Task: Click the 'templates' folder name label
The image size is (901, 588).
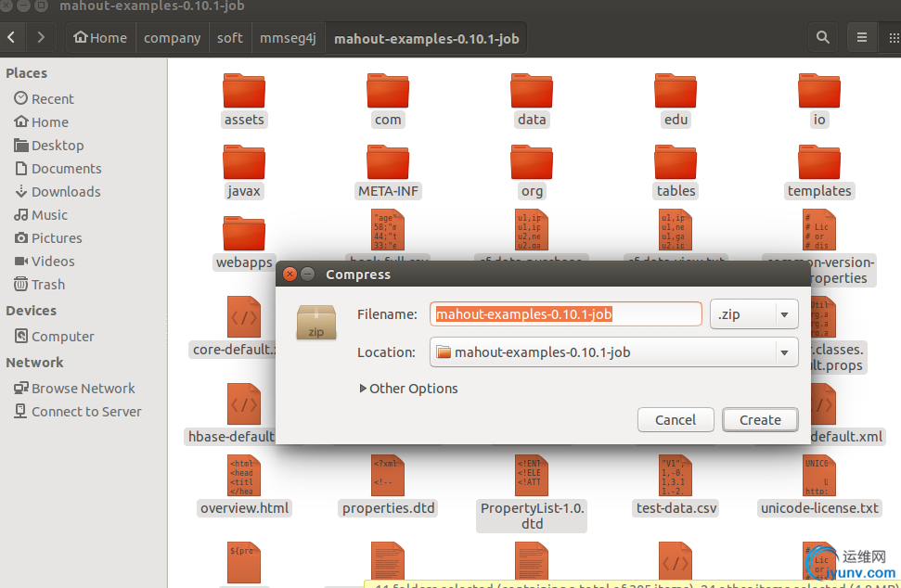Action: (x=819, y=191)
